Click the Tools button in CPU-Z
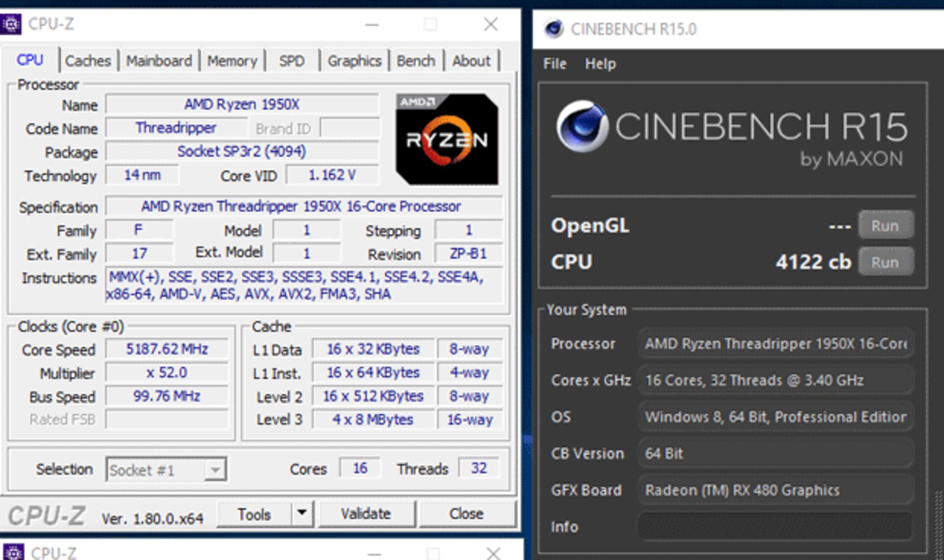 click(x=254, y=514)
